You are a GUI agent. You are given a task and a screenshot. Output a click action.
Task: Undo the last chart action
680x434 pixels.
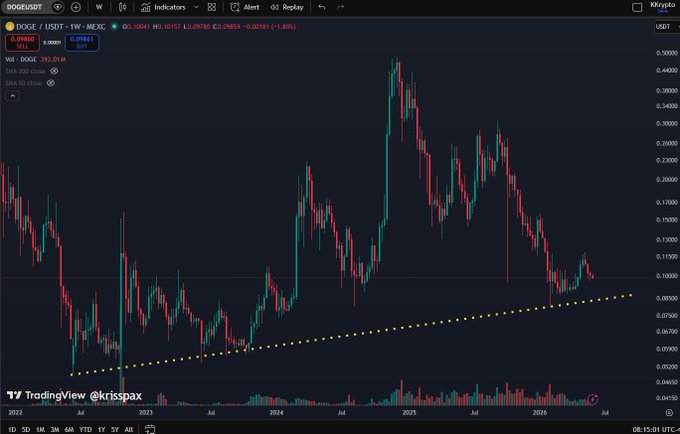[322, 7]
